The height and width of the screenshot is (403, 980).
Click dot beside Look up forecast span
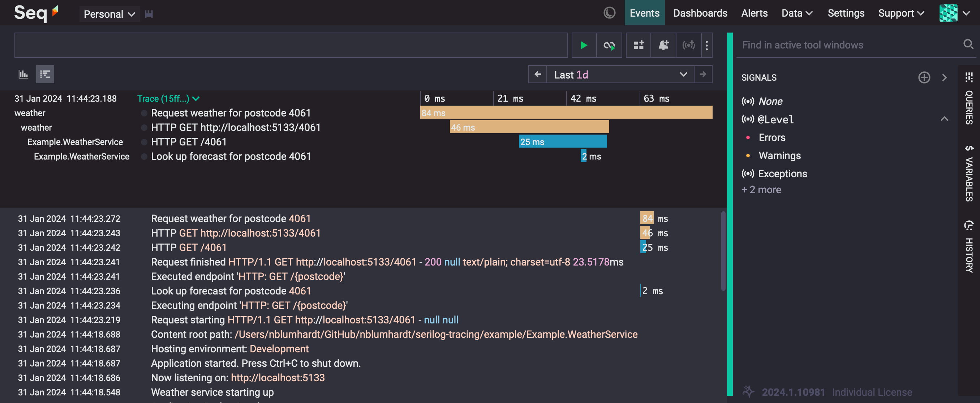coord(144,157)
